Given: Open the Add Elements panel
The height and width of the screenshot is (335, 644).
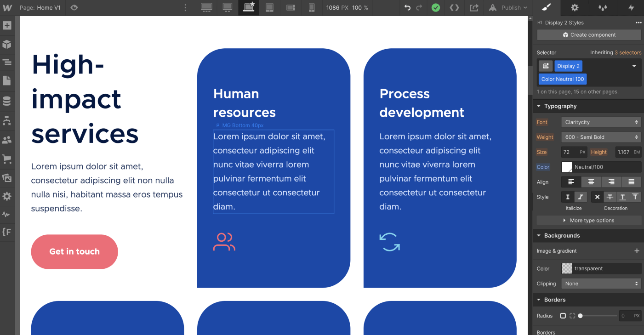Looking at the screenshot, I should pyautogui.click(x=7, y=25).
